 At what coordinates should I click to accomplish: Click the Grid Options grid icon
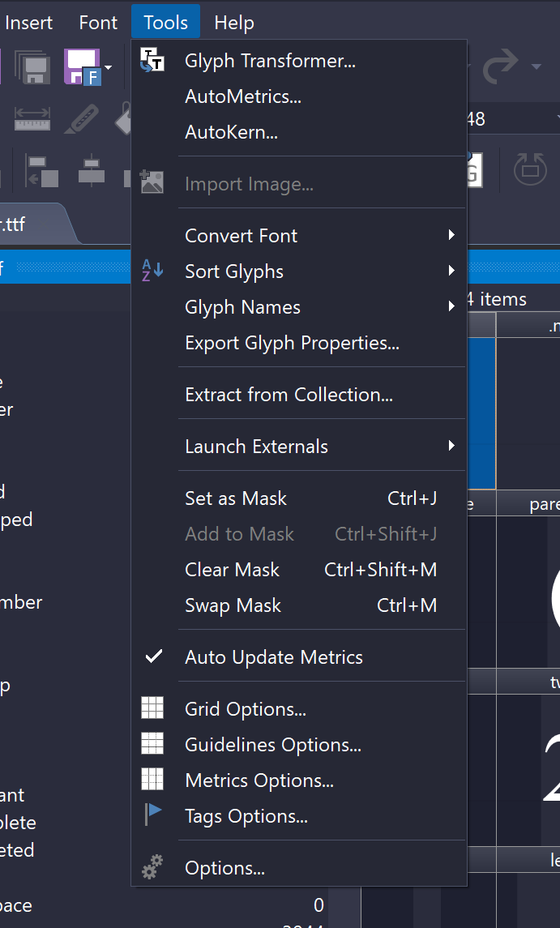point(152,708)
